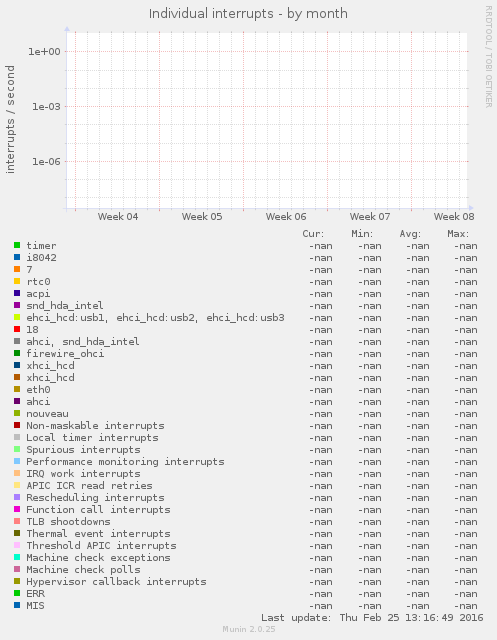Click the Week 06 axis label
497x640 pixels.
[x=286, y=216]
